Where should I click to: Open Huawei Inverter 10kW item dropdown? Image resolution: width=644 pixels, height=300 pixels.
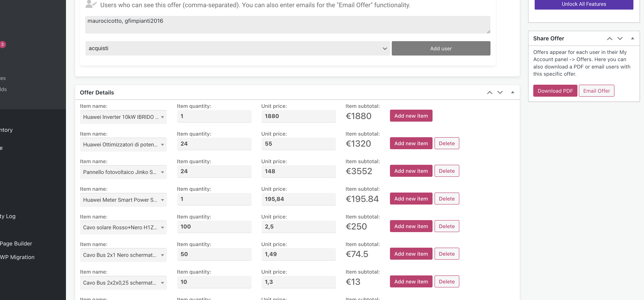pyautogui.click(x=123, y=117)
